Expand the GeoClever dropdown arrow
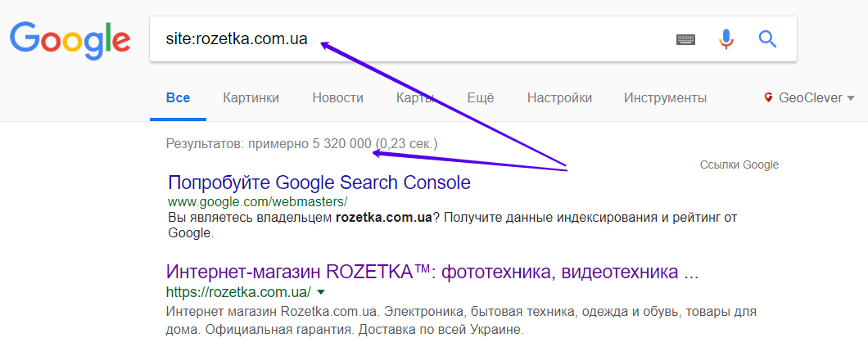 [852, 98]
